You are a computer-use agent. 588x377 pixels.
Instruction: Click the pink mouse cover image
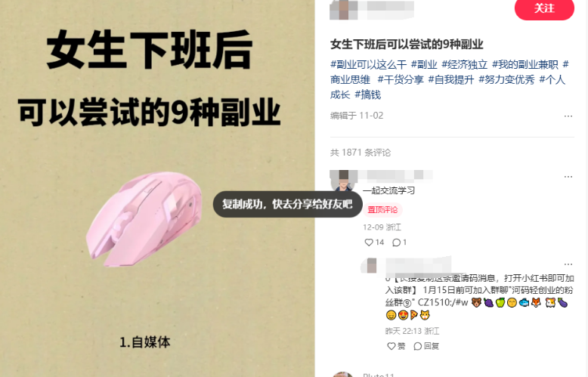tap(144, 219)
